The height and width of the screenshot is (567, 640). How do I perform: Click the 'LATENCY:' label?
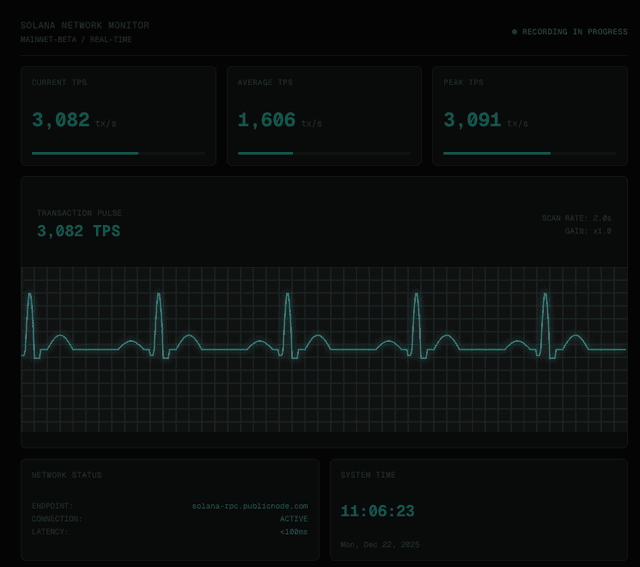click(x=50, y=531)
